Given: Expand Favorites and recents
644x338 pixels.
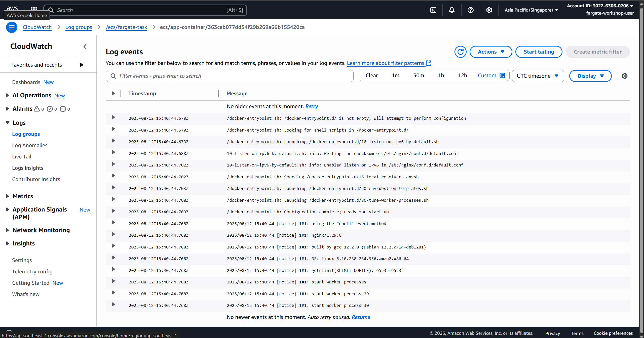Looking at the screenshot, I should [81, 65].
